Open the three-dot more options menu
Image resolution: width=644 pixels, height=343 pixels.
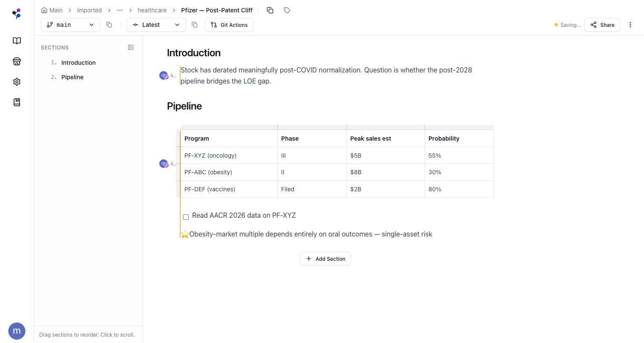point(630,25)
